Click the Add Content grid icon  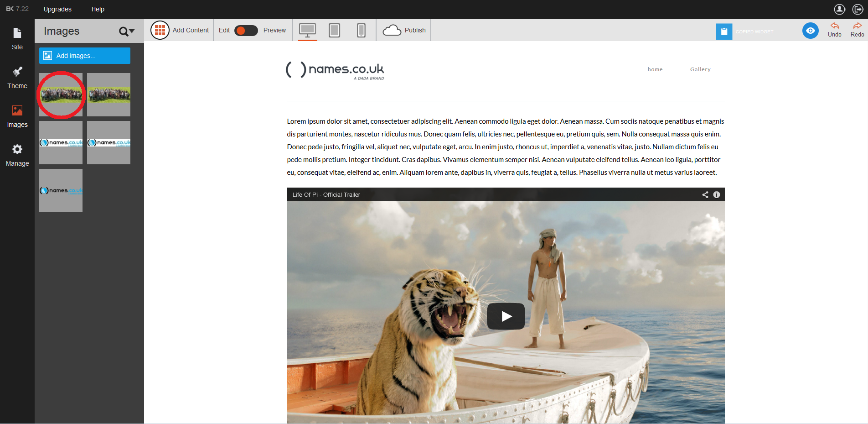pos(160,30)
